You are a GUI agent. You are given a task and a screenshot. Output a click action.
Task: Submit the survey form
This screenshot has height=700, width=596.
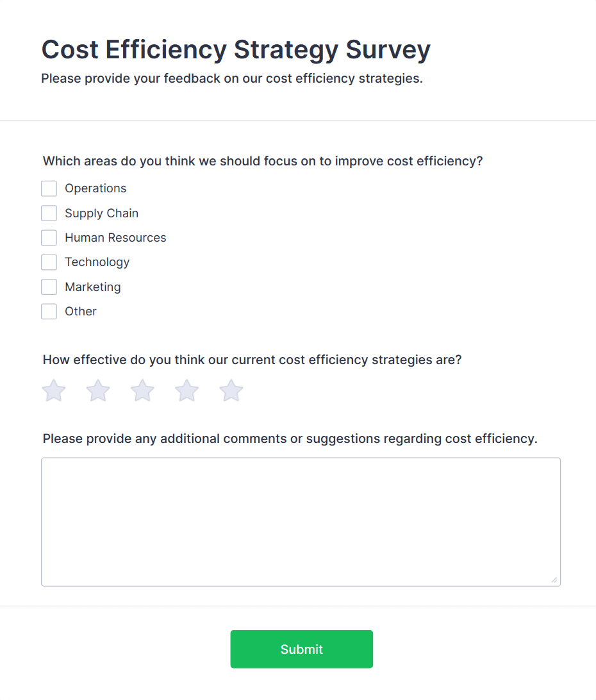click(x=301, y=649)
